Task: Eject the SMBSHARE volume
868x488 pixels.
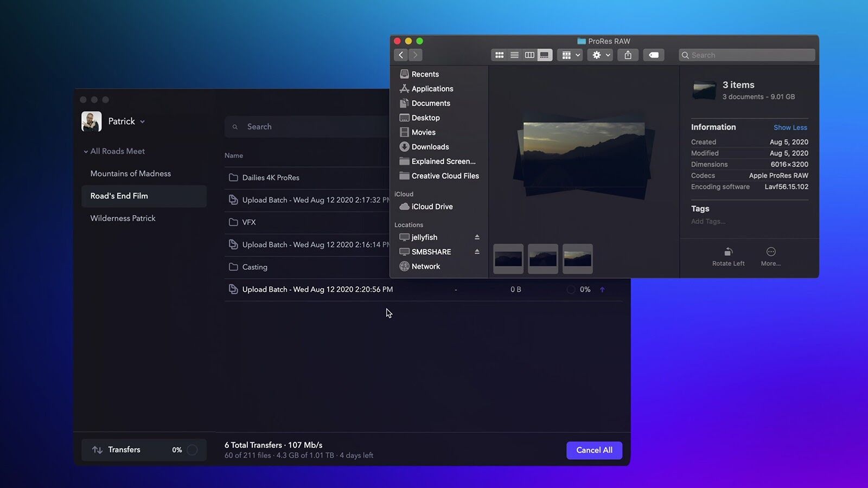Action: click(478, 252)
